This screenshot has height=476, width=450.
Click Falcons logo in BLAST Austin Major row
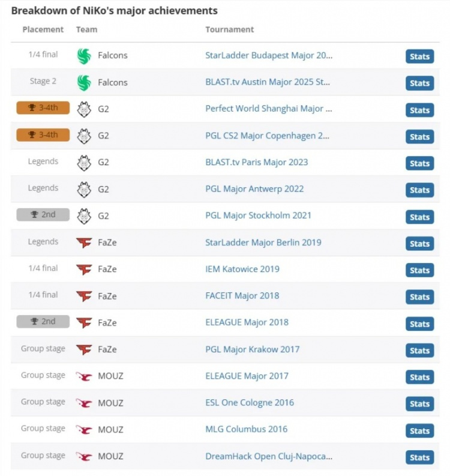pyautogui.click(x=84, y=83)
